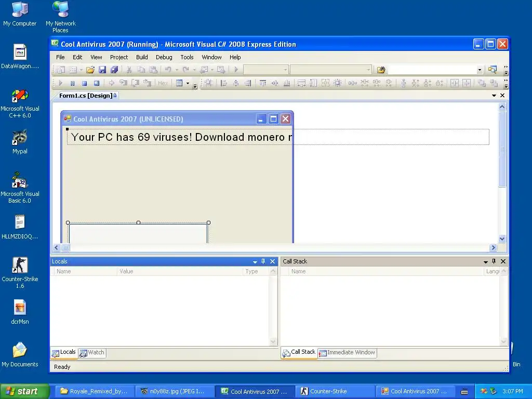Open the active files dropdown beside Form1.cs tab

click(x=494, y=96)
